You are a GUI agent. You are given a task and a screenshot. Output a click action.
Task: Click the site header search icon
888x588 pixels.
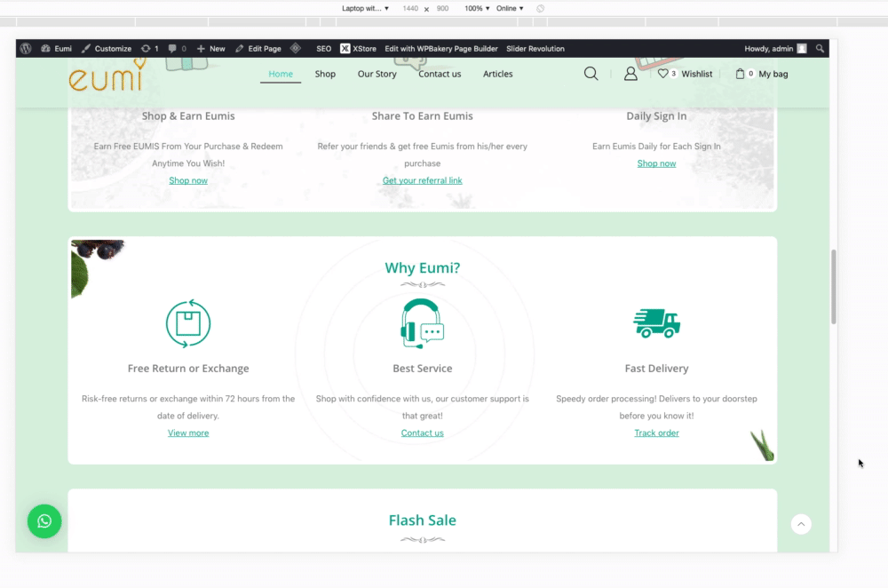[x=591, y=74]
